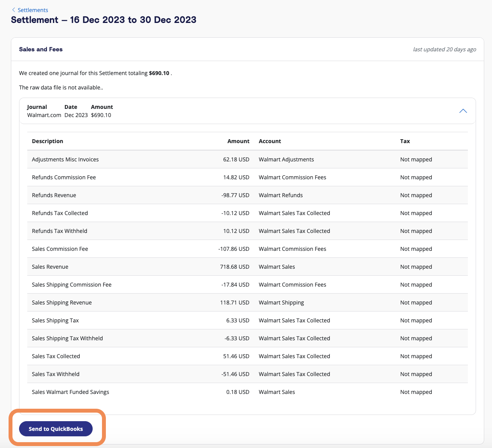Click Walmart Commission Fees in Refunds Commission Fee row
The image size is (492, 448).
click(293, 177)
